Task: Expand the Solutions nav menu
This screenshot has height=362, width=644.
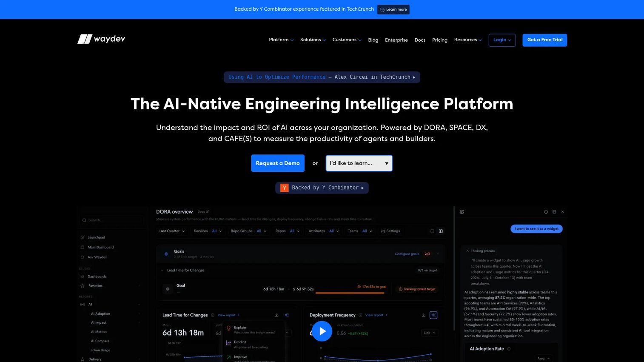Action: coord(313,40)
